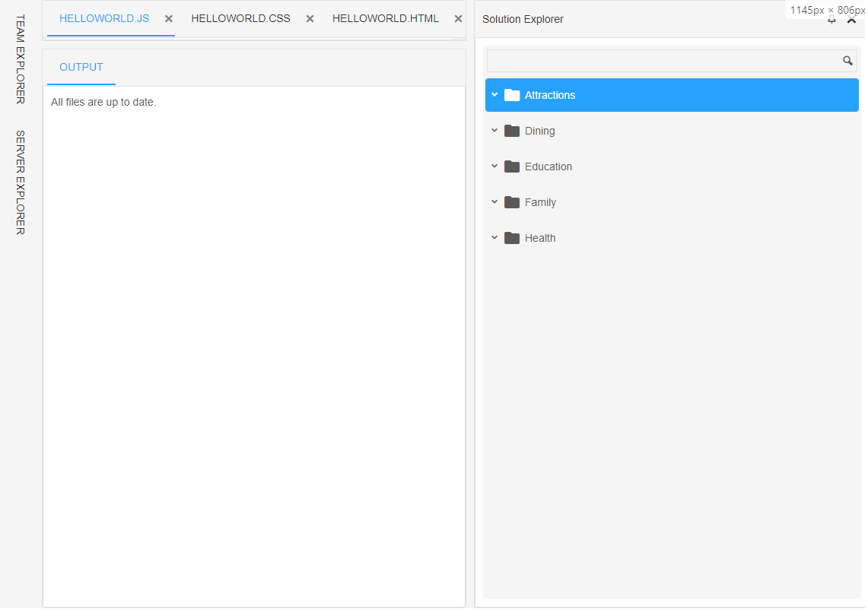Screen dimensions: 868x612
Task: Open the TEAM EXPLORER side panel
Action: tap(21, 59)
